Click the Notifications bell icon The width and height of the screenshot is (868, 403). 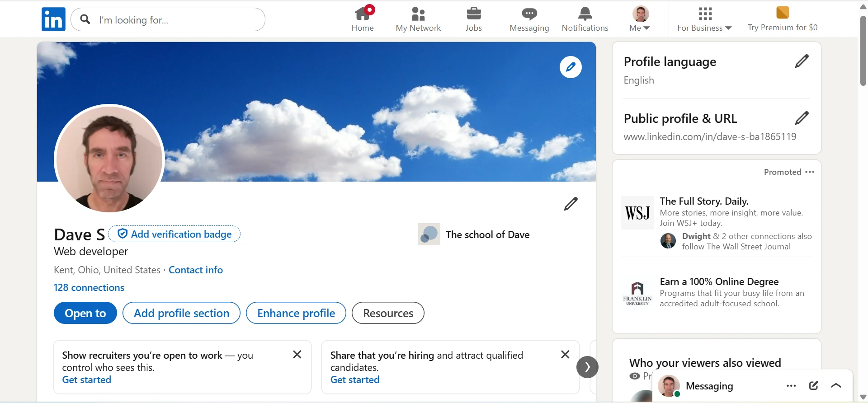pos(585,14)
